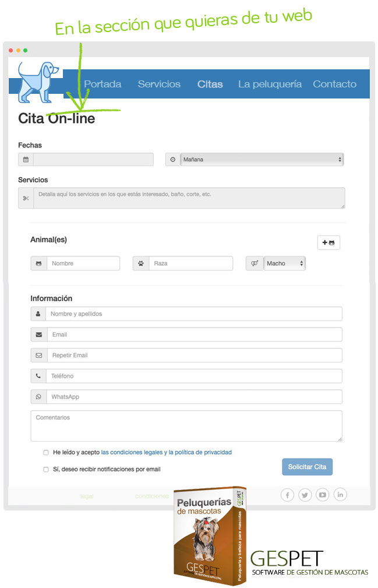Open the privacy policy conditions link
This screenshot has width=378, height=588.
(x=167, y=452)
